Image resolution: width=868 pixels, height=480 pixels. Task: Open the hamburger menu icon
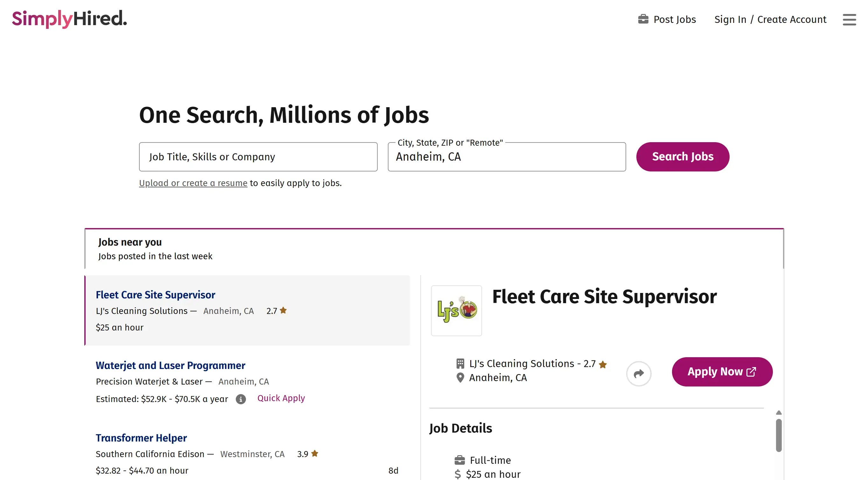(x=849, y=19)
